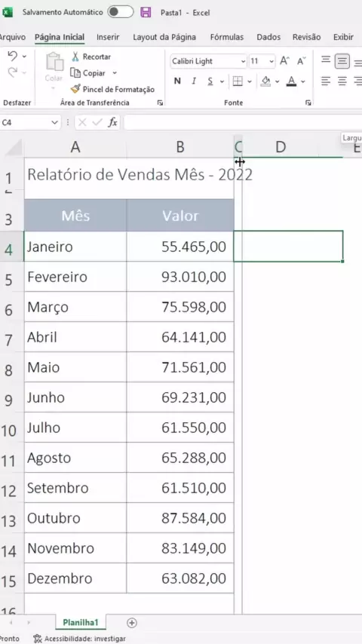Click Acessibilidade: investigar in status bar
This screenshot has width=362, height=644.
click(80, 639)
